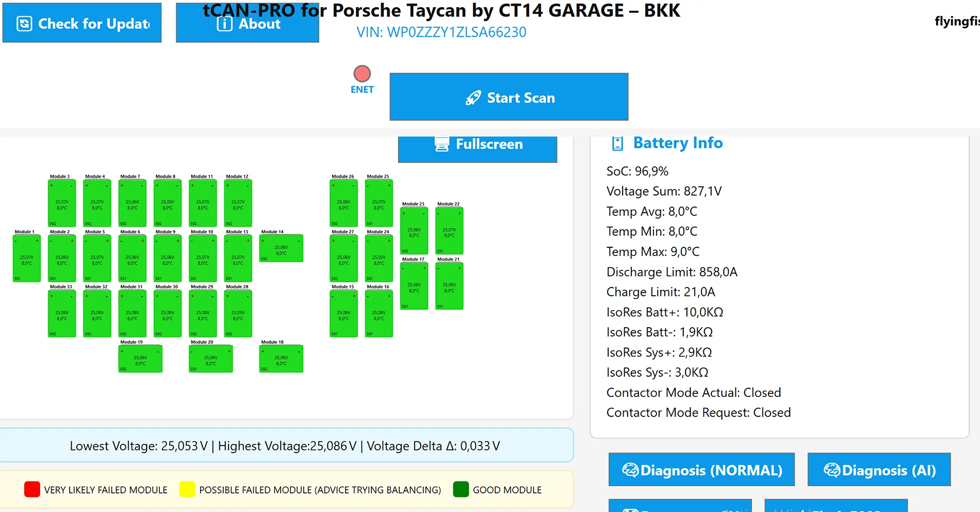This screenshot has height=512, width=980.
Task: Click the red ENET connection indicator
Action: pyautogui.click(x=362, y=74)
